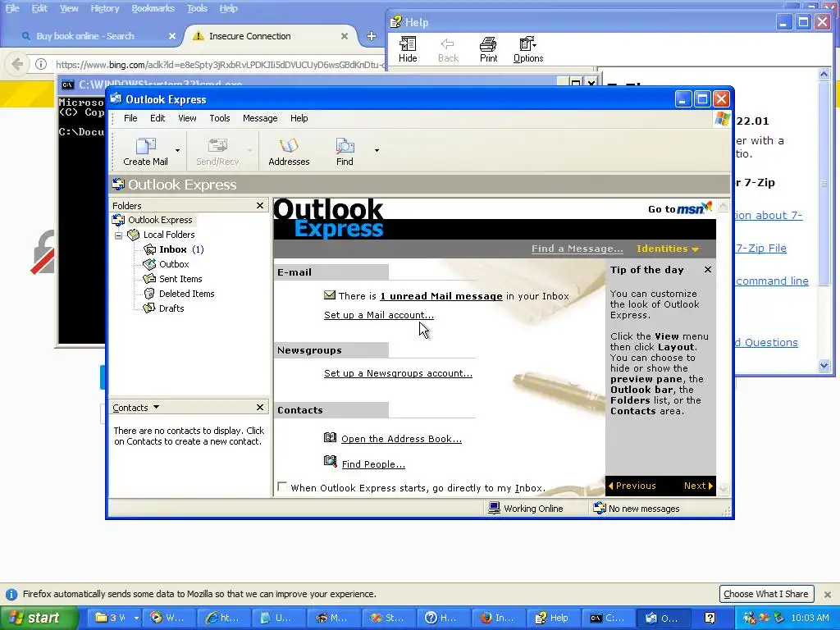Switch to Help taskbar button
The width and height of the screenshot is (840, 630).
(x=554, y=618)
